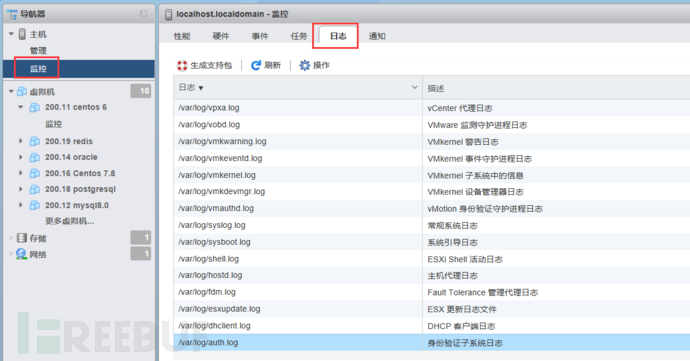Click the storage count badge
This screenshot has width=690, height=361.
click(141, 238)
